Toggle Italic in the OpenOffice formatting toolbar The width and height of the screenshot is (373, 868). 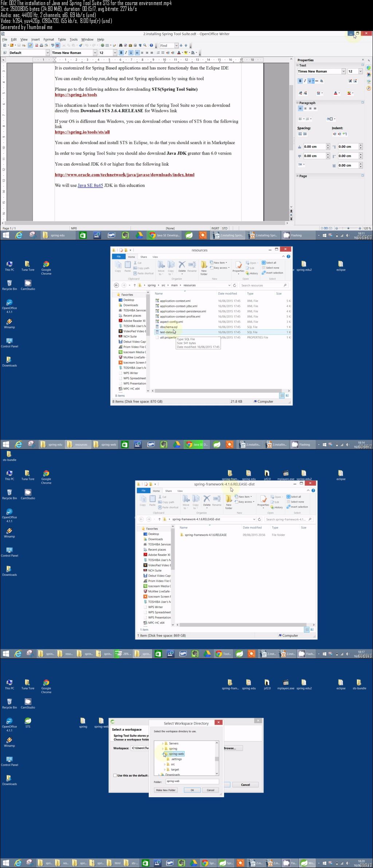[126, 53]
